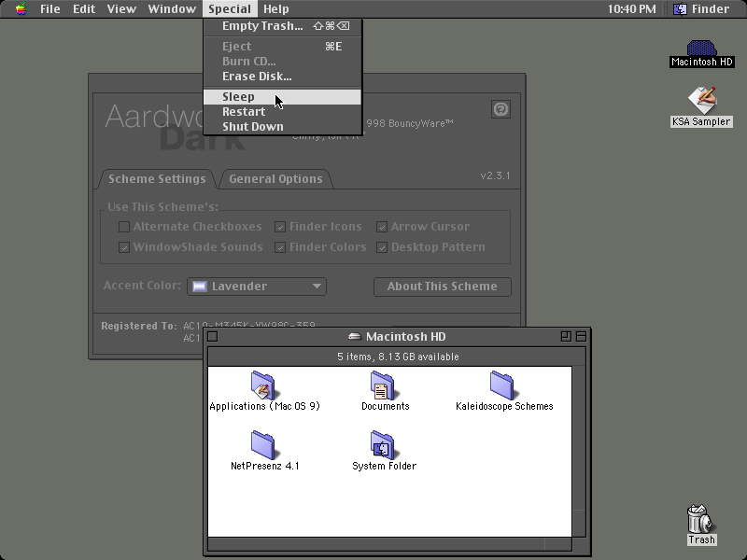Click the Trash icon on desktop
This screenshot has width=747, height=560.
pos(700,519)
